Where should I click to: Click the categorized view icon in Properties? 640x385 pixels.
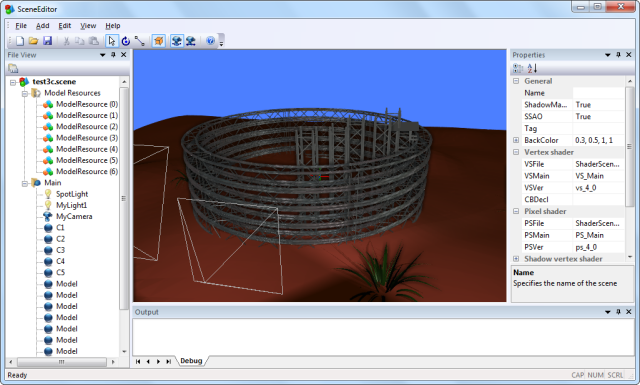point(518,68)
